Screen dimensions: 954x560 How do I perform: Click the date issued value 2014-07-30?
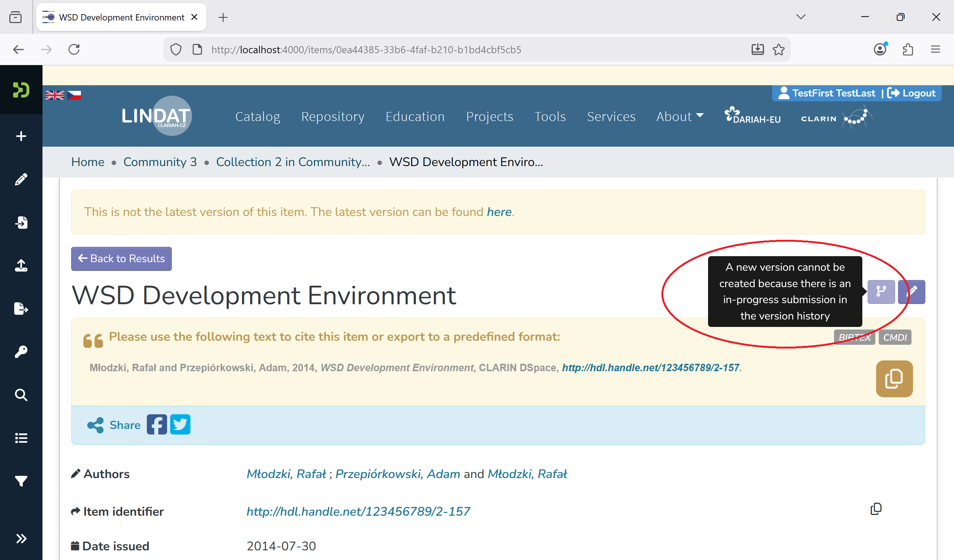tap(281, 546)
